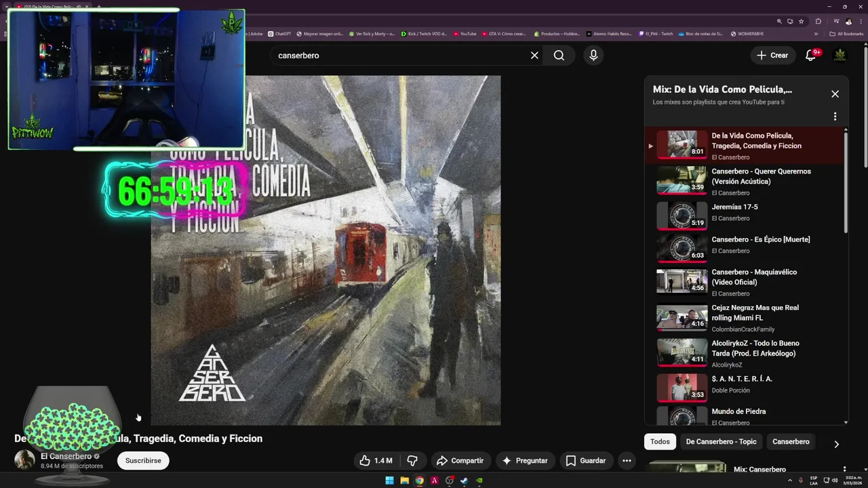Select the Canserbero filter chip
Screen dimensions: 868x488
791,442
